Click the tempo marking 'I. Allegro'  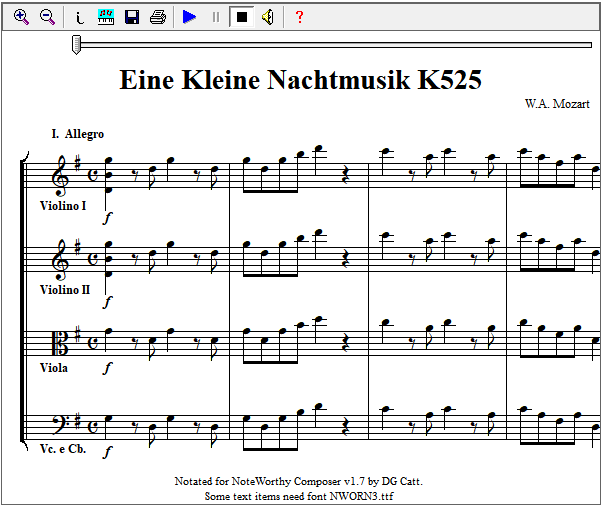[x=78, y=134]
